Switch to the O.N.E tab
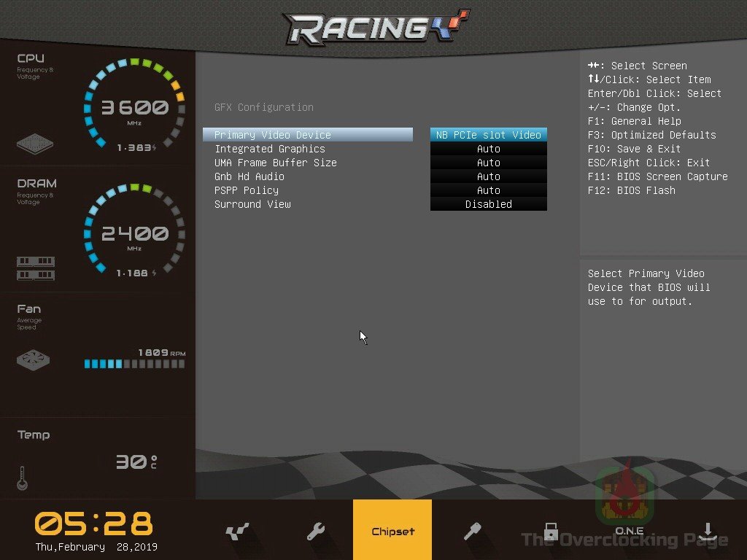Image resolution: width=747 pixels, height=560 pixels. (629, 529)
